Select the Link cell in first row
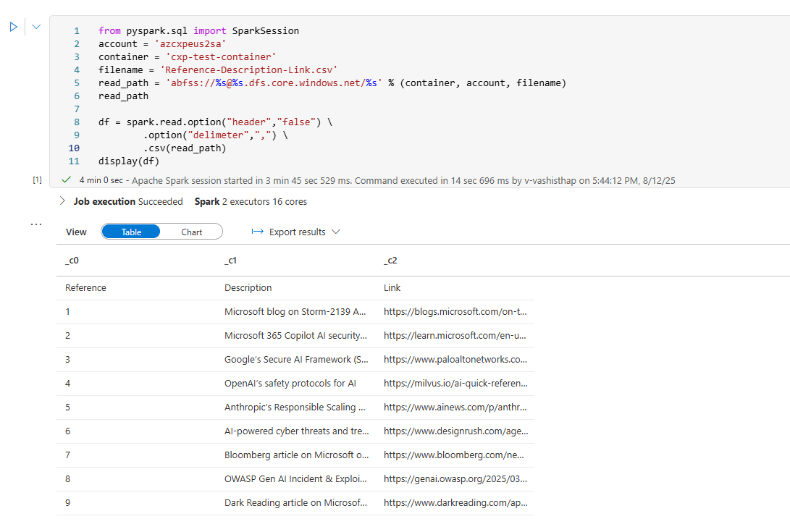 (x=392, y=287)
